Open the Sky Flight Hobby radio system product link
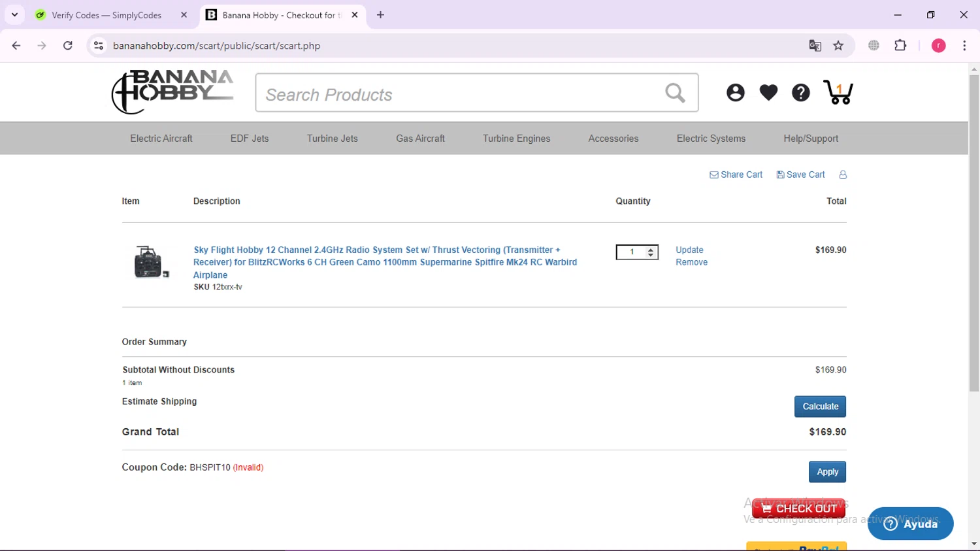The height and width of the screenshot is (551, 980). pyautogui.click(x=385, y=262)
